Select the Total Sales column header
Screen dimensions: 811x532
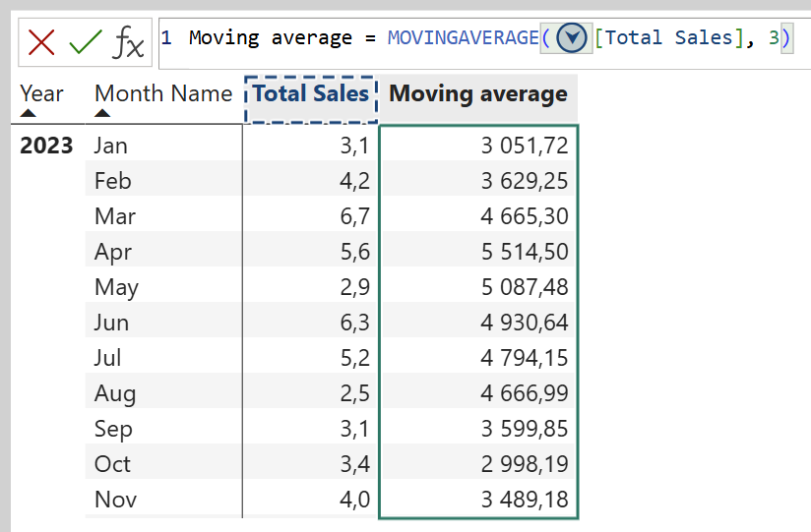coord(311,99)
